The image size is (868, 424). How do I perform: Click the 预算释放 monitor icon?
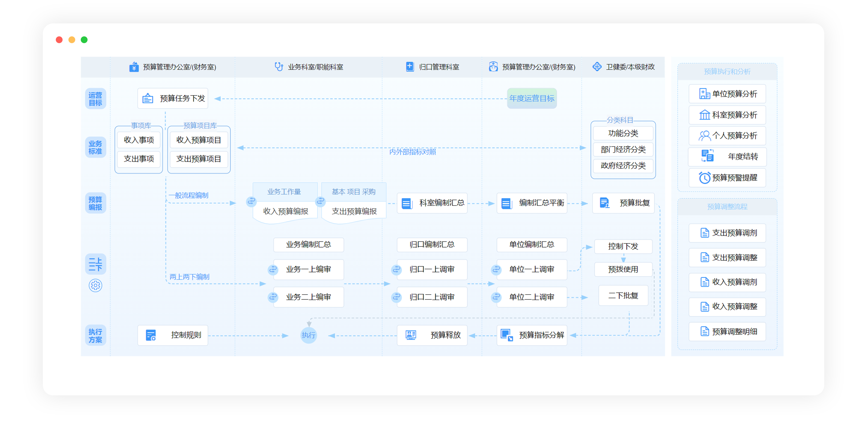coord(411,335)
